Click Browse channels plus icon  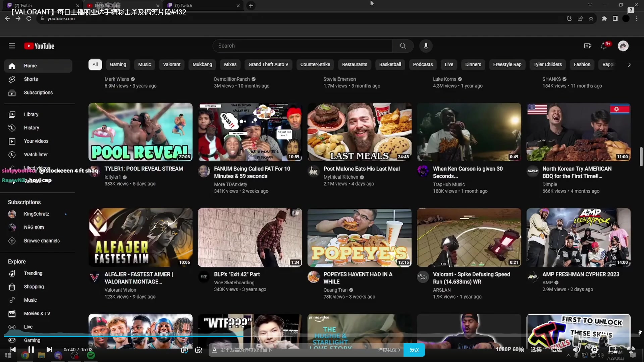coord(12,241)
